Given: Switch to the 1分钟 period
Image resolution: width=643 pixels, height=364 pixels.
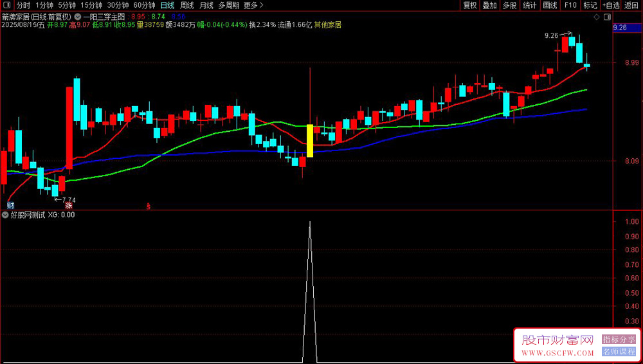Looking at the screenshot, I should [x=44, y=5].
